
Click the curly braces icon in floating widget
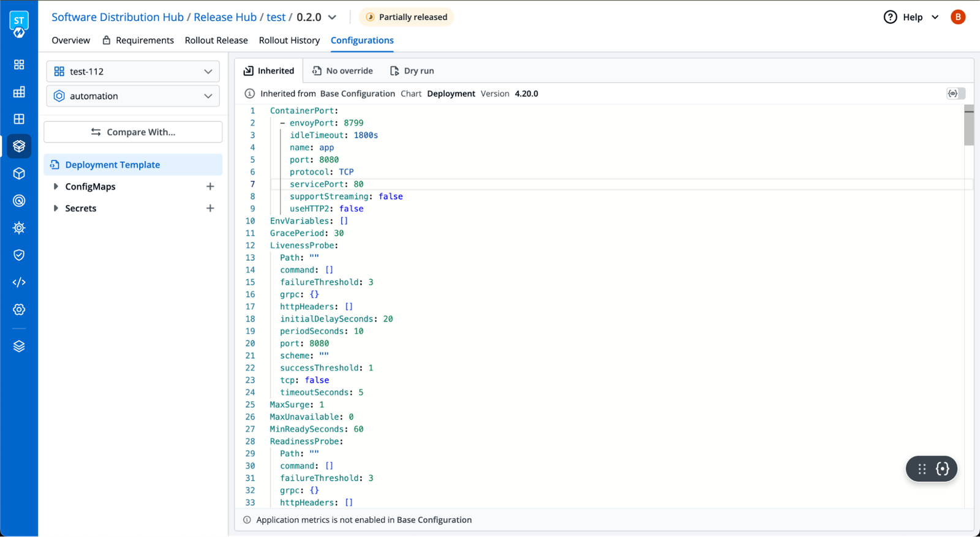tap(943, 469)
